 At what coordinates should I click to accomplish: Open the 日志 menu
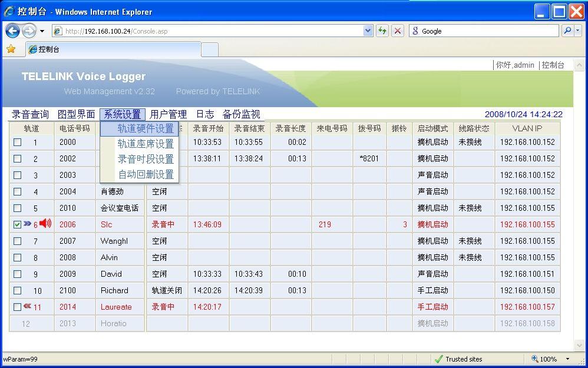pos(205,114)
